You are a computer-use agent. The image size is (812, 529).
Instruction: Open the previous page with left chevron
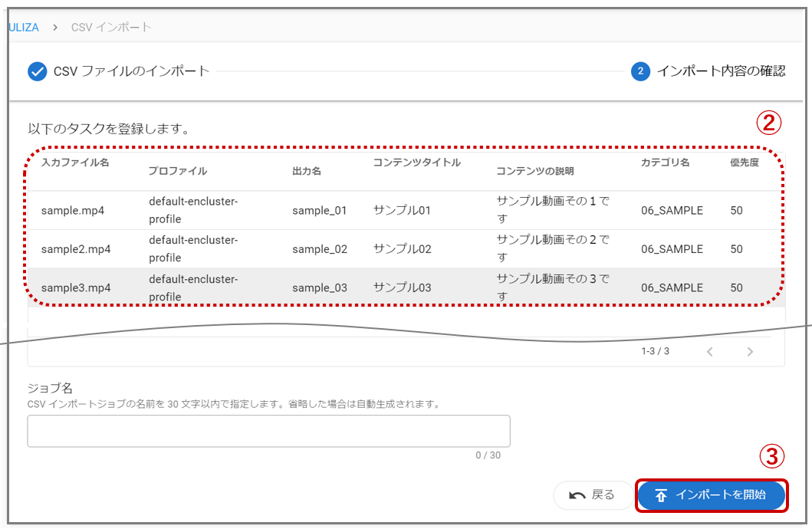pos(710,351)
